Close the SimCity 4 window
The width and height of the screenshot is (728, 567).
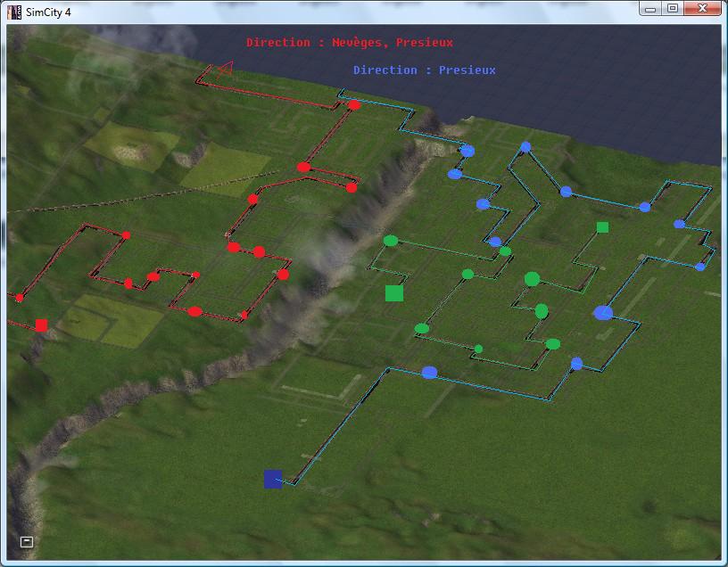point(702,9)
